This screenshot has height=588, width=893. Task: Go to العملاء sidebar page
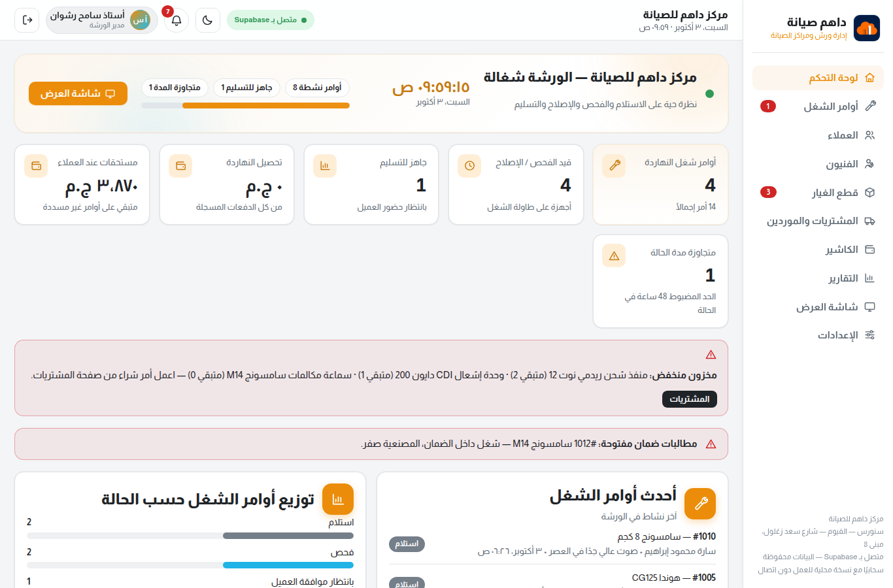pos(818,135)
